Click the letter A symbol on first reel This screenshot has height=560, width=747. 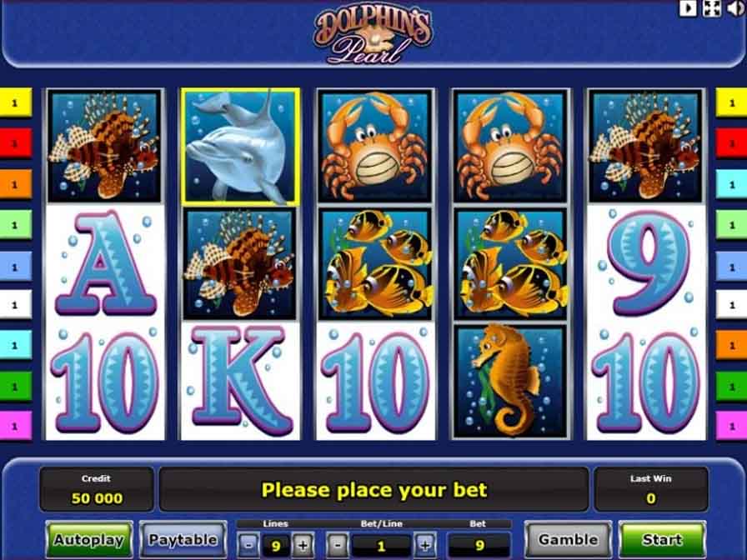105,264
